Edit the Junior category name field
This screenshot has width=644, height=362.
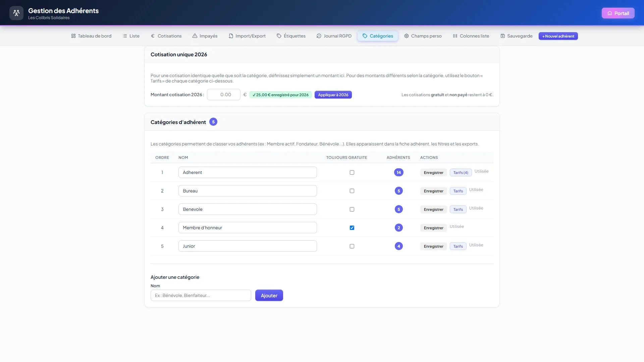[248, 246]
